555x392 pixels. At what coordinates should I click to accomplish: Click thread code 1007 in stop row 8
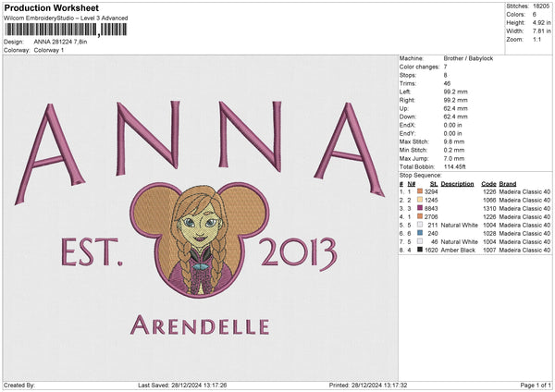(489, 251)
